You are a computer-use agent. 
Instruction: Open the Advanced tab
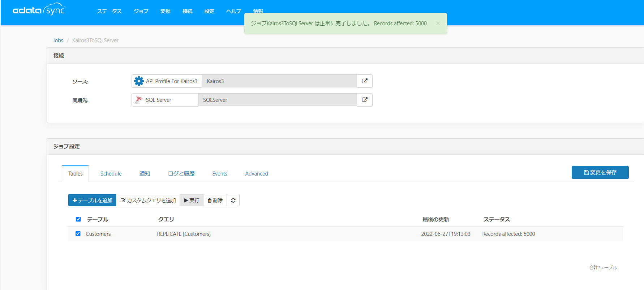pyautogui.click(x=257, y=174)
